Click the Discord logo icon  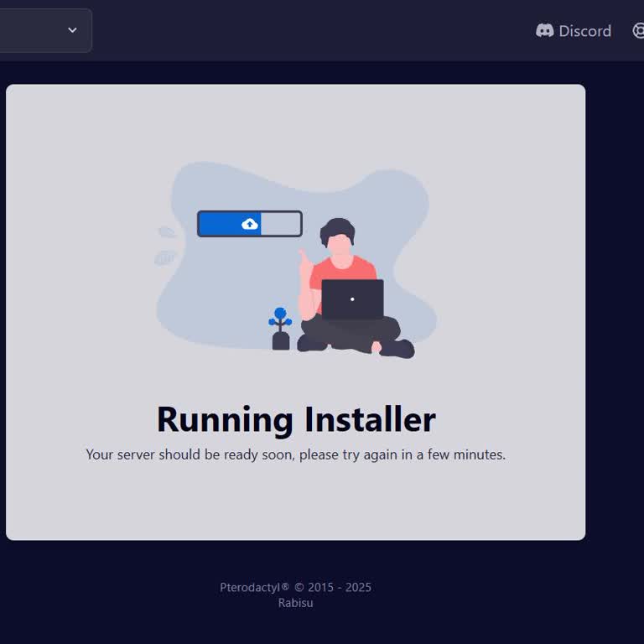pos(545,31)
